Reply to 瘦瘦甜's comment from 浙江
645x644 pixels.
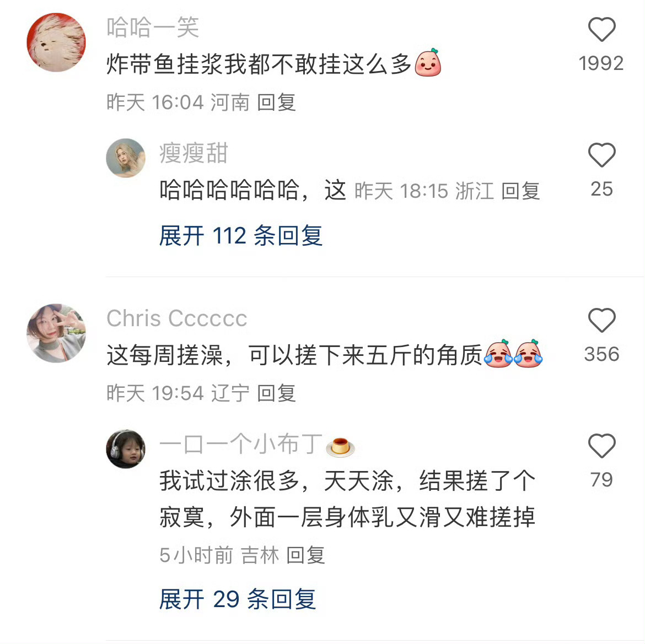point(520,191)
